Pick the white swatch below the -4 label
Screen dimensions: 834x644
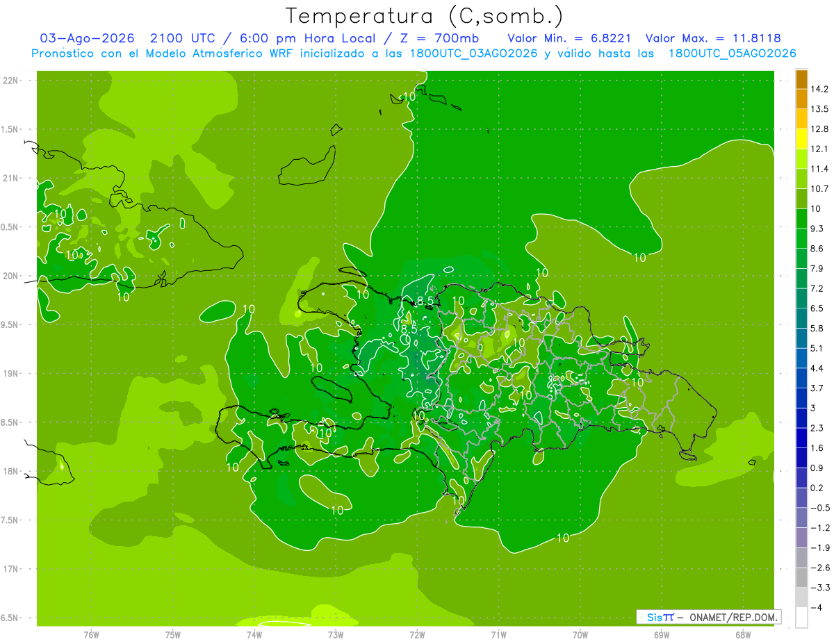point(801,618)
